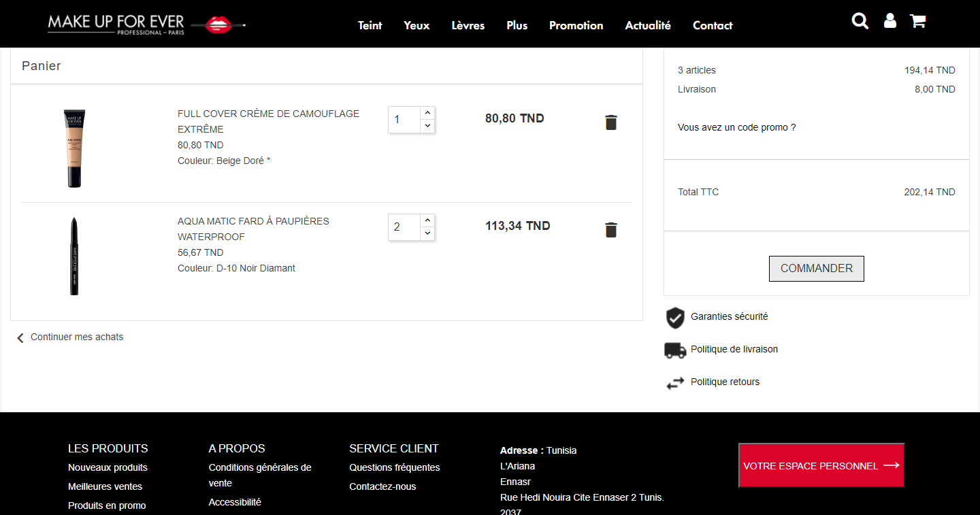This screenshot has width=980, height=515.
Task: Open the Full Cover product thumbnail
Action: pyautogui.click(x=75, y=148)
